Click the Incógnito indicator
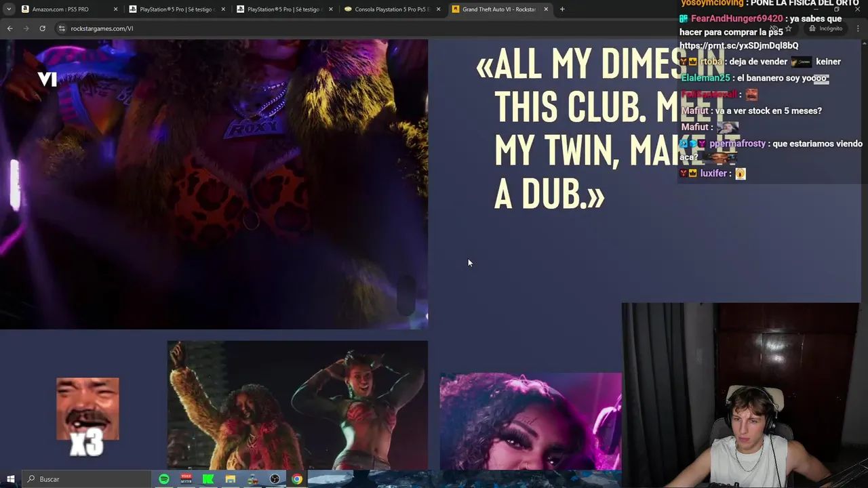 825,28
